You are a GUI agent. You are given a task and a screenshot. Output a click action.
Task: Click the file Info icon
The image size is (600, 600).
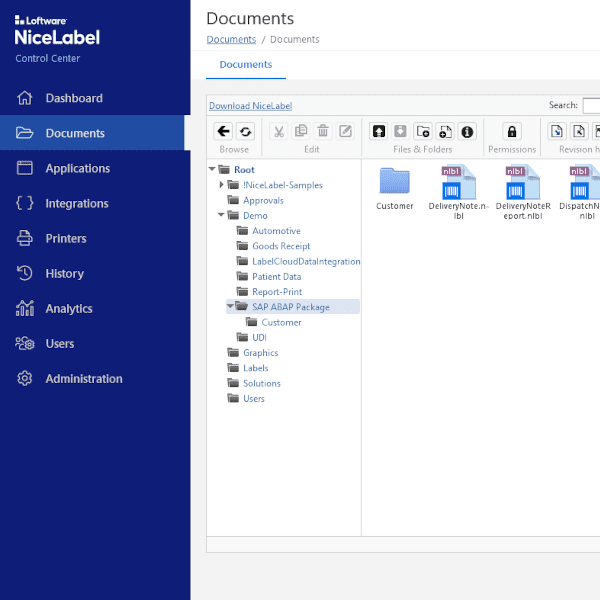tap(467, 132)
